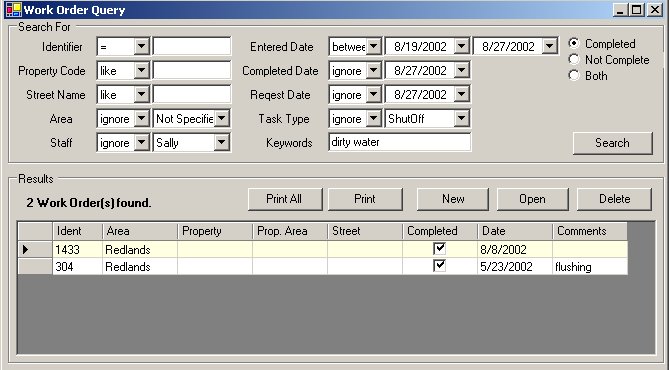Click Redlands area cell in row 304

pyautogui.click(x=140, y=266)
